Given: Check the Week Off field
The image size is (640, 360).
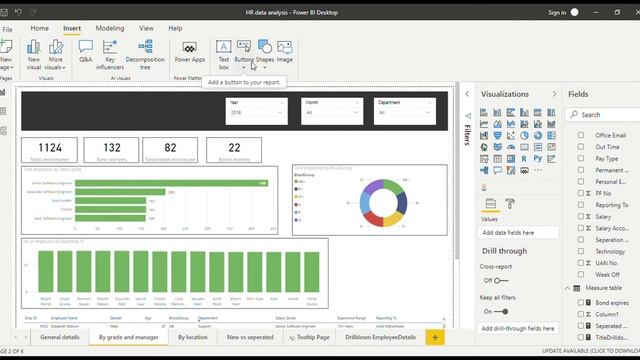Looking at the screenshot, I should point(581,275).
